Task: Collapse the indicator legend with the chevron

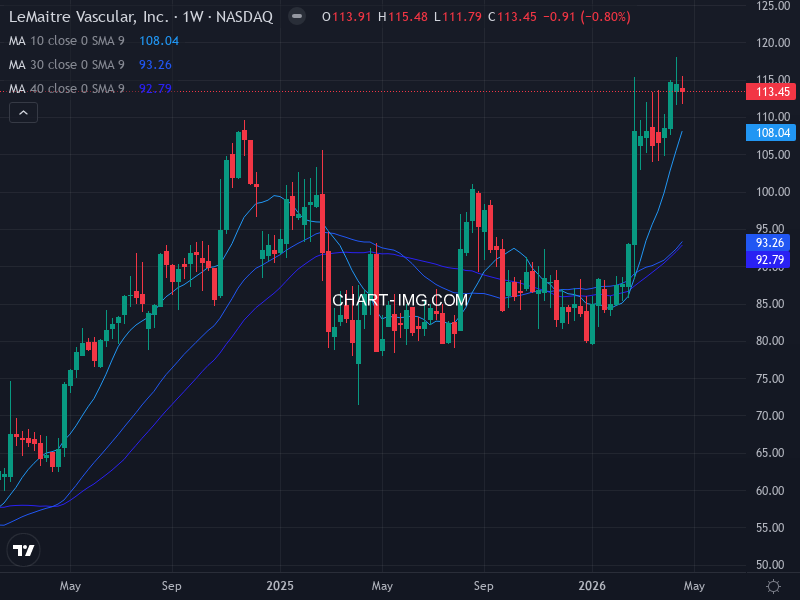Action: 21,112
